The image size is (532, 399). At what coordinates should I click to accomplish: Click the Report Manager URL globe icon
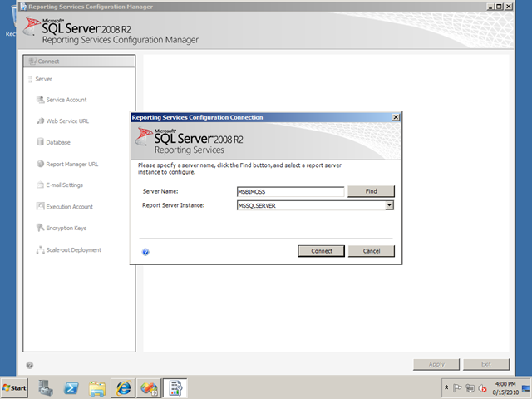tap(41, 164)
